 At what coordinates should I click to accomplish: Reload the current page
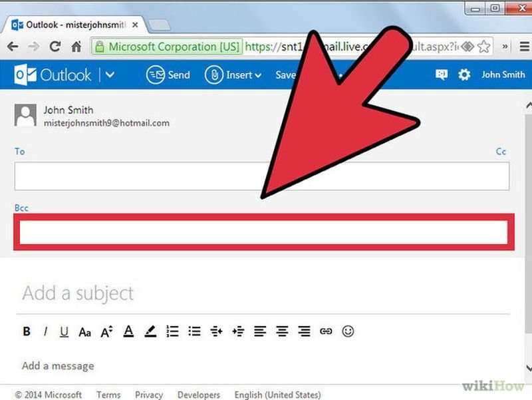click(55, 46)
